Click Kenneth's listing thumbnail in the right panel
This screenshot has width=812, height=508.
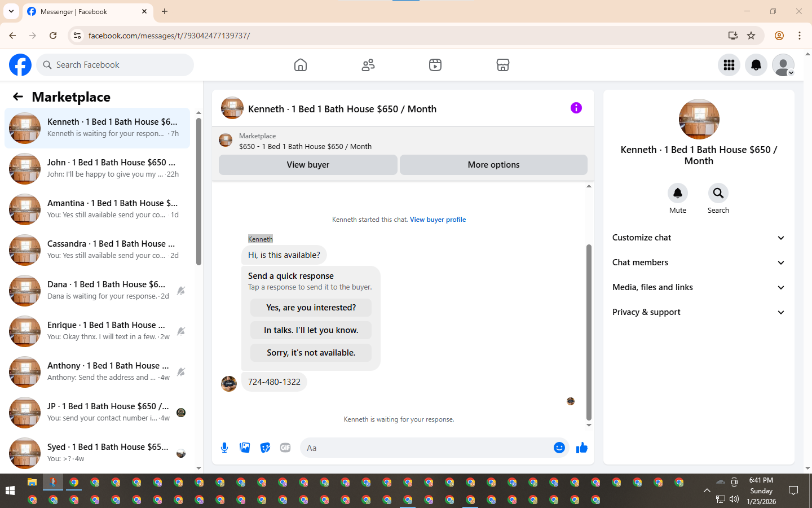click(x=699, y=119)
